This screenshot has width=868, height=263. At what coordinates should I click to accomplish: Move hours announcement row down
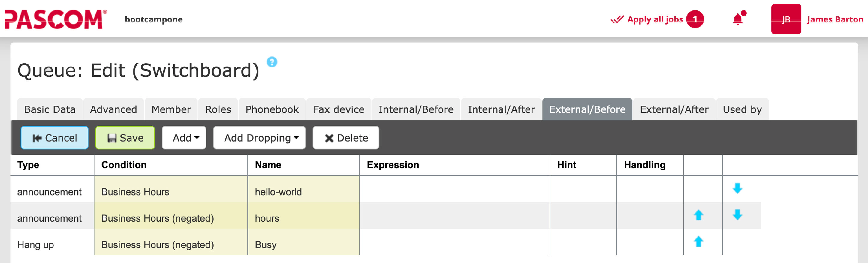click(x=737, y=215)
